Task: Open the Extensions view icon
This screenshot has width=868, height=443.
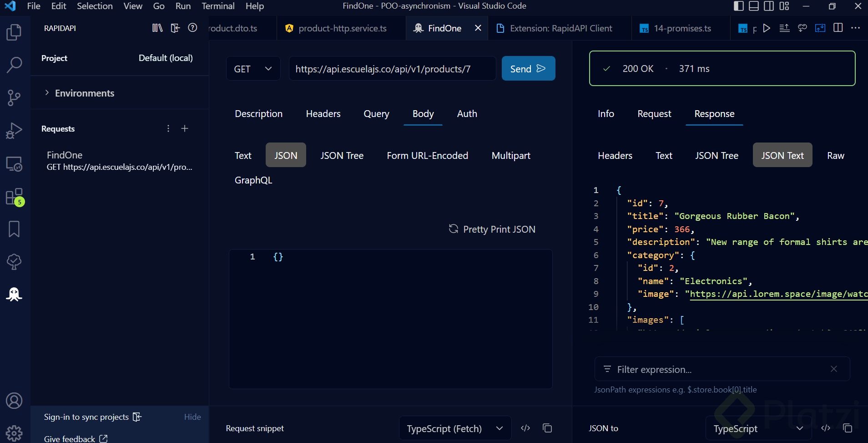Action: click(14, 197)
